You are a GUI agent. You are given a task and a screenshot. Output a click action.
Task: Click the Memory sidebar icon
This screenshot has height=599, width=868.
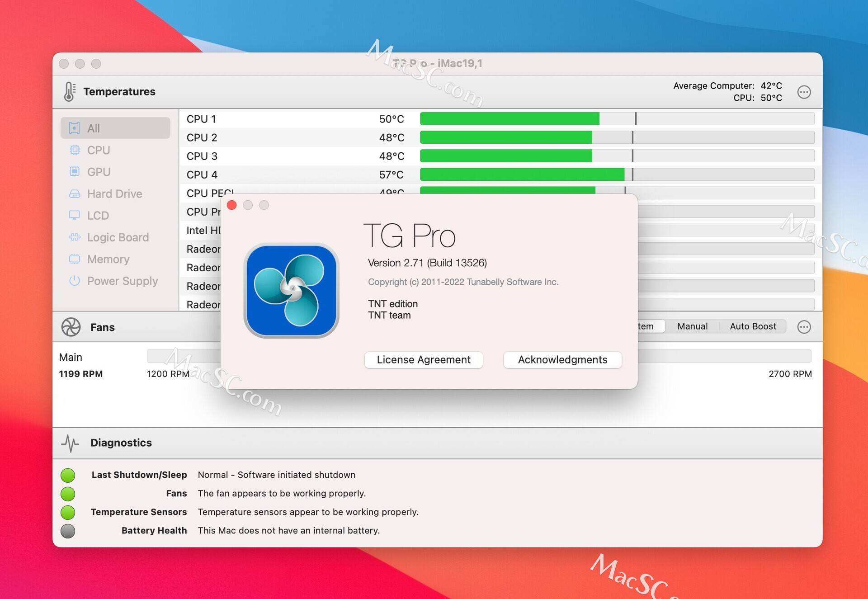75,259
